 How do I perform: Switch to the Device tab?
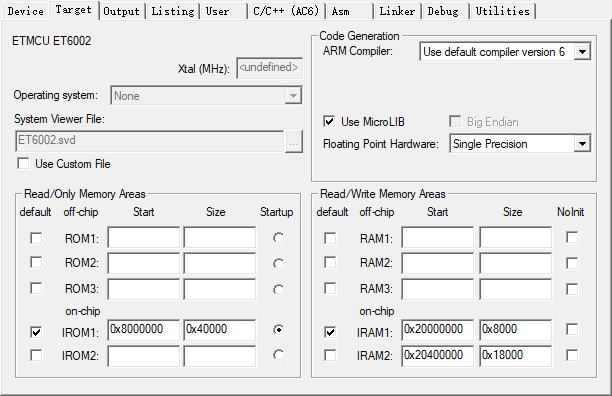[x=25, y=11]
